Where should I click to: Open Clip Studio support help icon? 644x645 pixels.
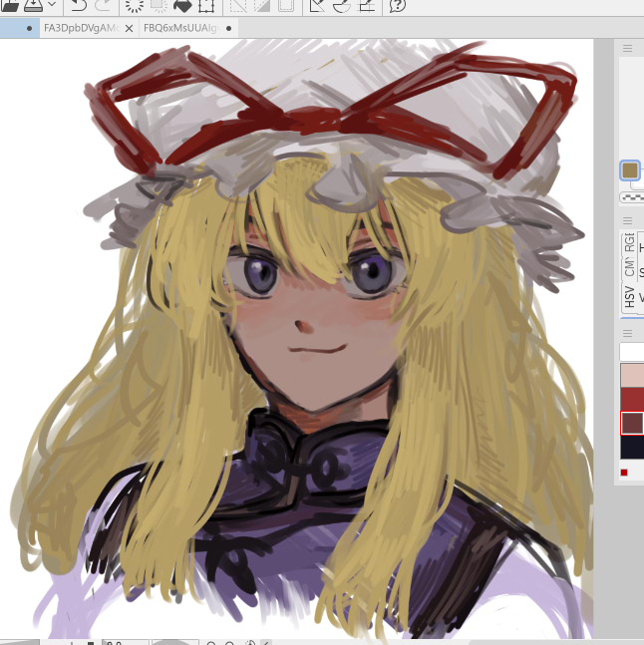click(397, 5)
